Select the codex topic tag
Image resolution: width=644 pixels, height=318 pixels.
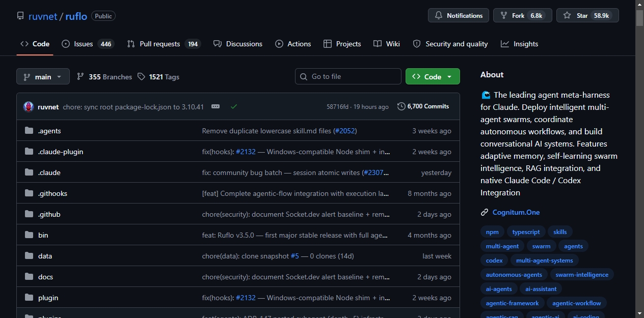click(x=494, y=261)
